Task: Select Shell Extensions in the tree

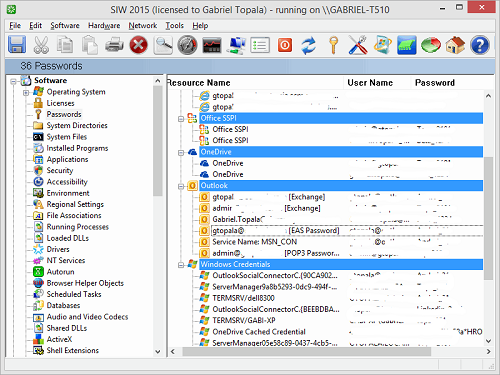Action: 73,351
